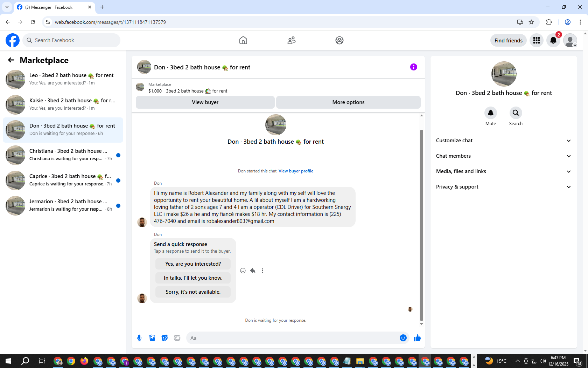
Task: Send quick reply "In talks. I'll let you know."
Action: click(x=193, y=278)
